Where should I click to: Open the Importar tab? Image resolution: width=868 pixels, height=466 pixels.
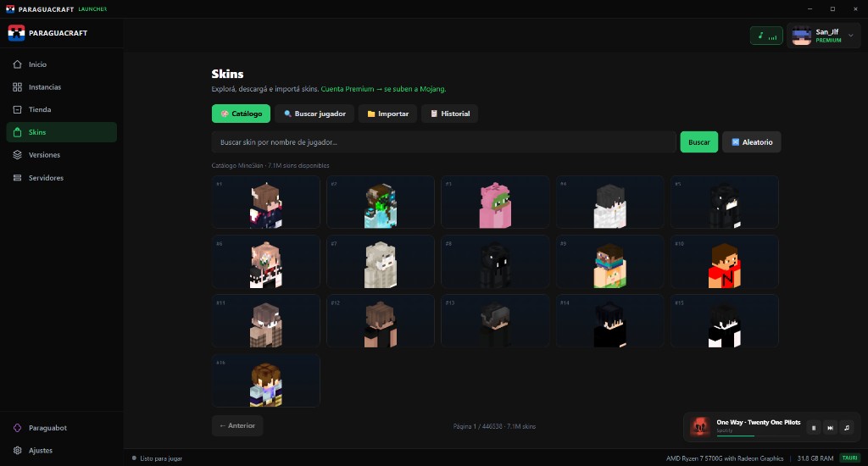387,114
